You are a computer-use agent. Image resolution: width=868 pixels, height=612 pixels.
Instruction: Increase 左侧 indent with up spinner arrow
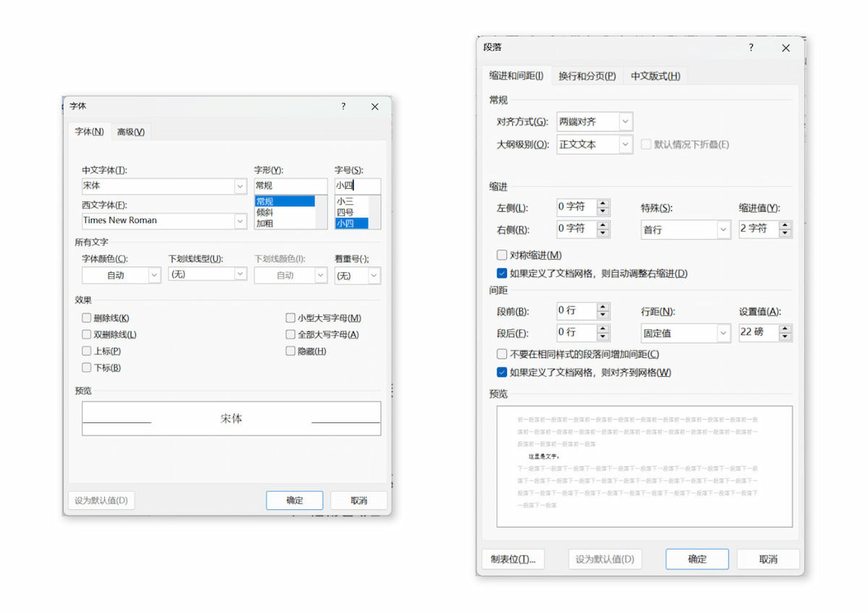603,203
